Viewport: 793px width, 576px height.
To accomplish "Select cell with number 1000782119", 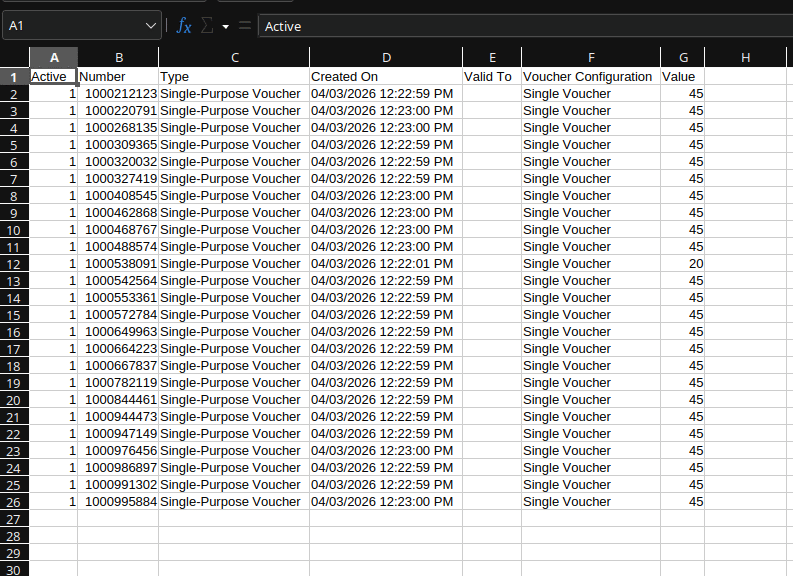I will [x=118, y=383].
